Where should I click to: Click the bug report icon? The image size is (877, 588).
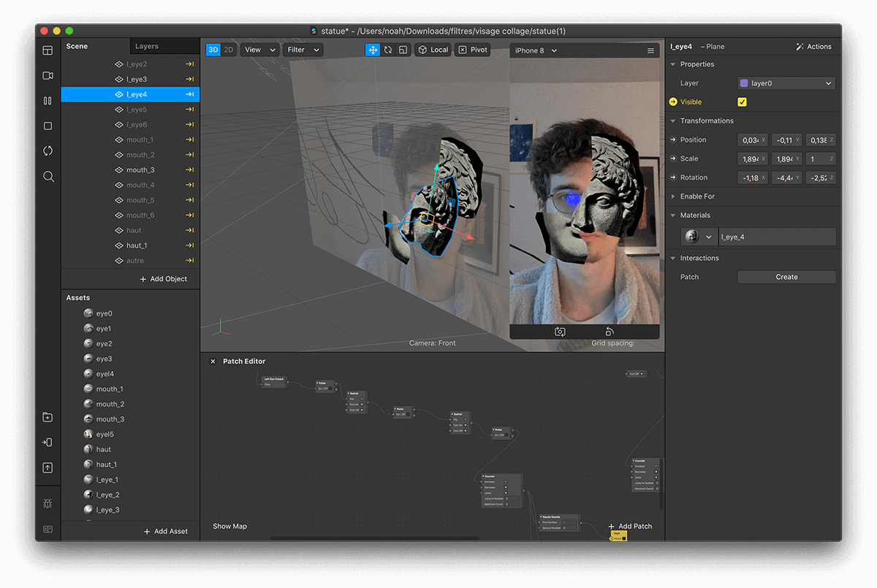pos(48,504)
